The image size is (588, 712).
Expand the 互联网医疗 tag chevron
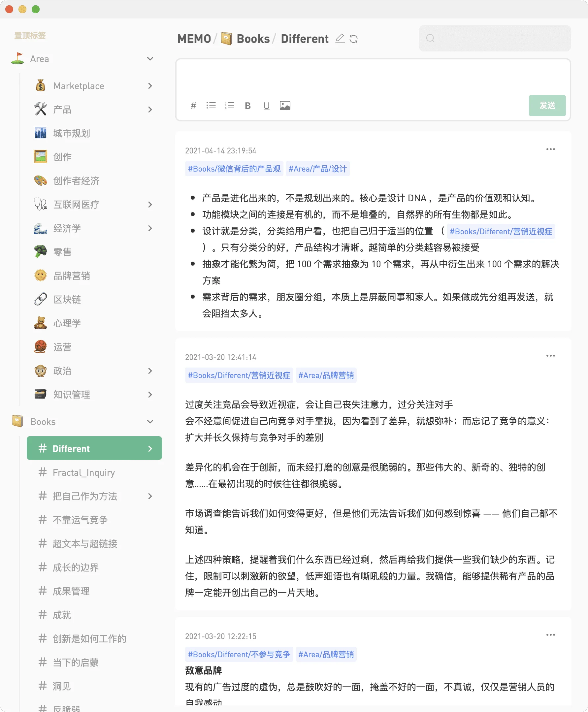[x=150, y=205]
